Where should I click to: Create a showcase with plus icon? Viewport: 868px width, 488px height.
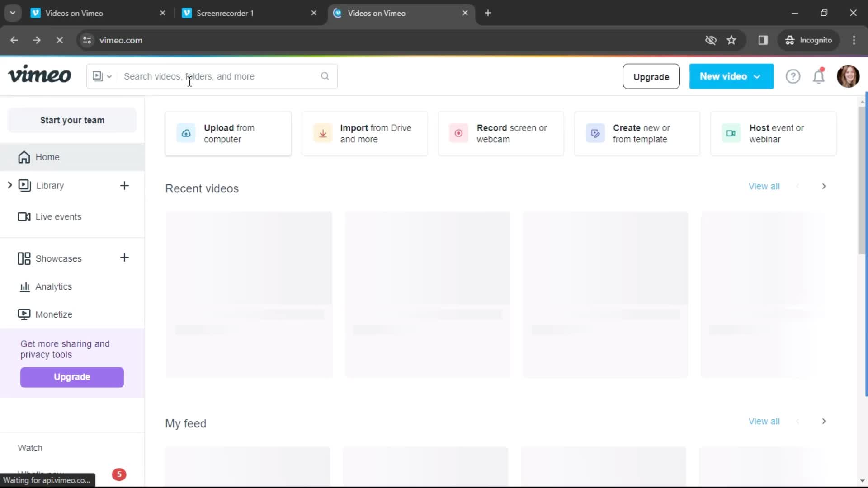point(124,258)
